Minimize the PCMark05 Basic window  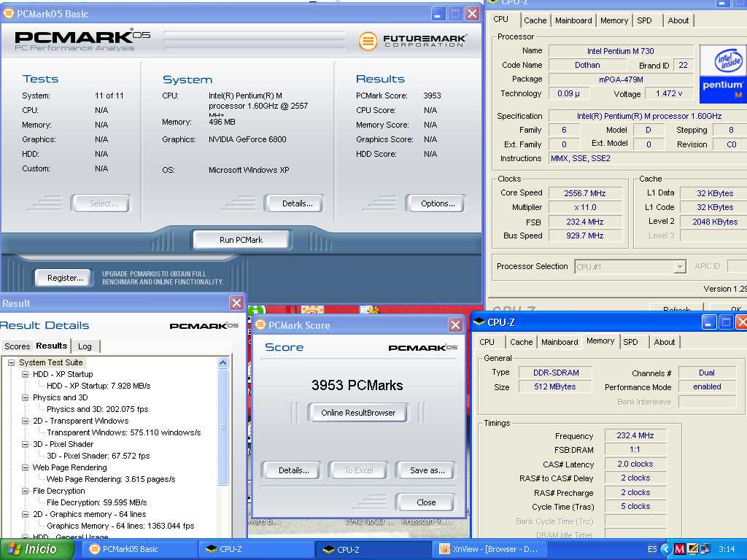(438, 14)
